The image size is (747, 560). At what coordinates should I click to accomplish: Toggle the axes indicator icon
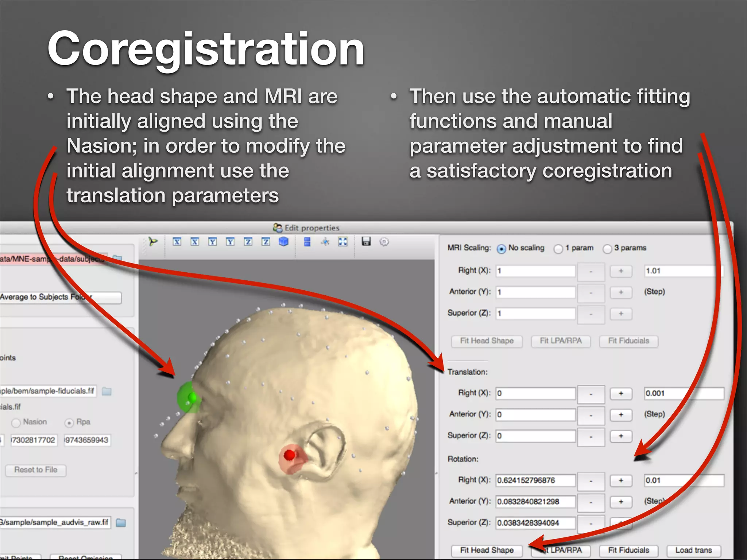(x=325, y=242)
